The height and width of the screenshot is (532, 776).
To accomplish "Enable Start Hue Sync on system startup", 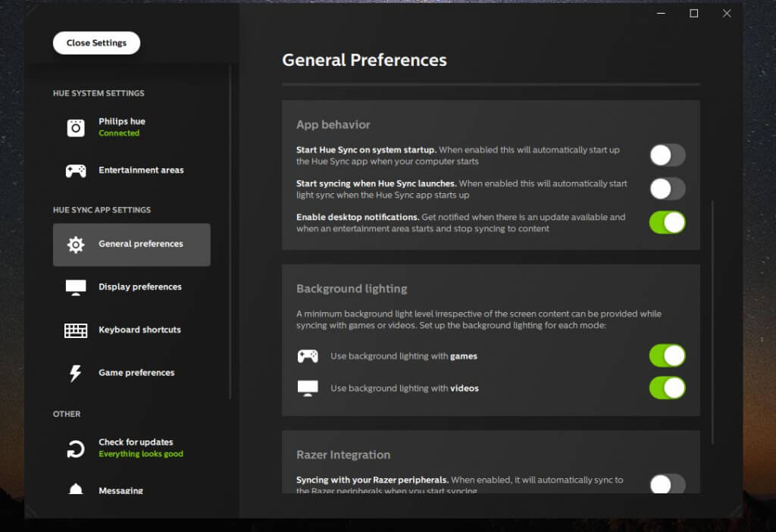I will coord(667,155).
